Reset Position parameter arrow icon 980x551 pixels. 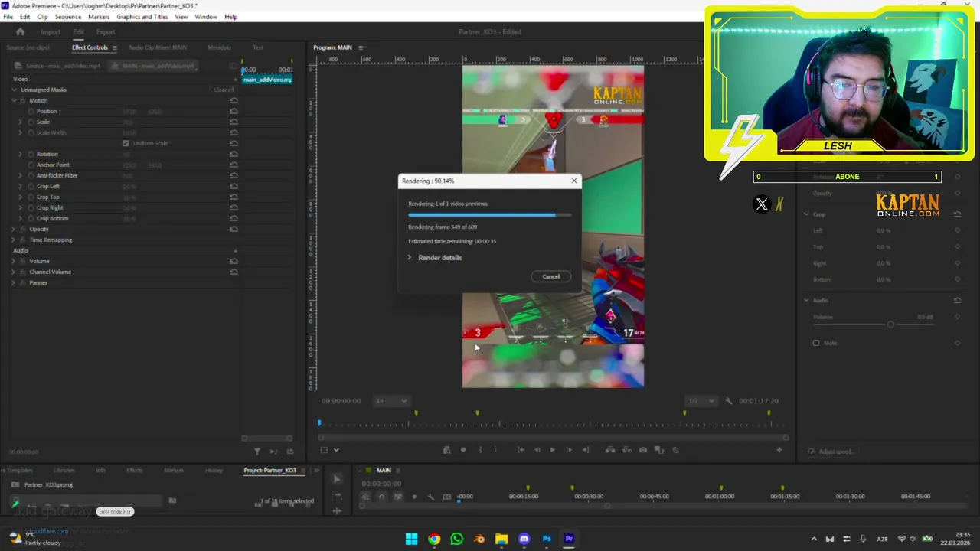234,112
